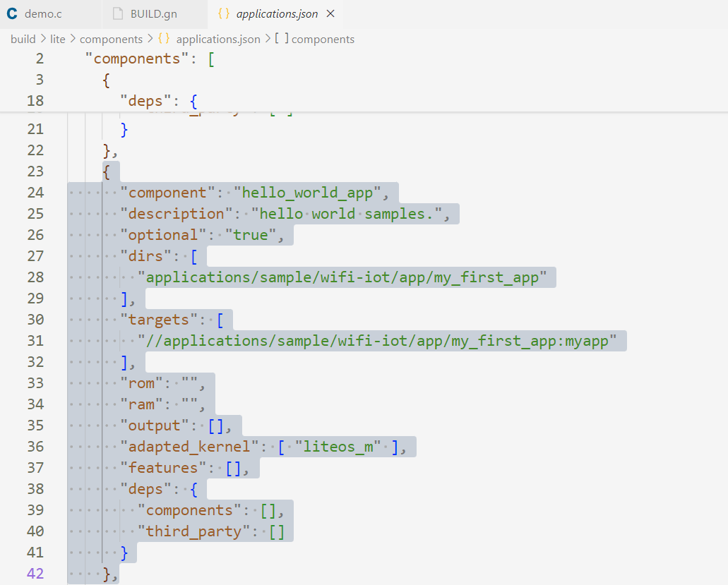Click the C language icon on demo.c tab
The height and width of the screenshot is (585, 728).
coord(12,14)
